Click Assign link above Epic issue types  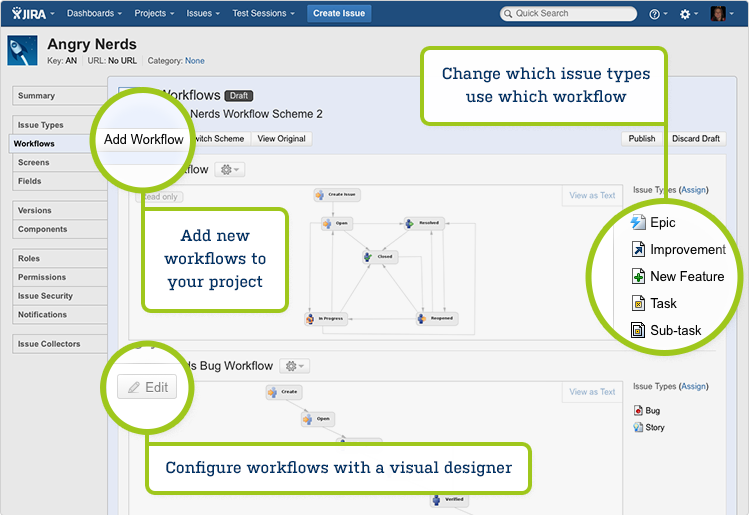point(693,190)
